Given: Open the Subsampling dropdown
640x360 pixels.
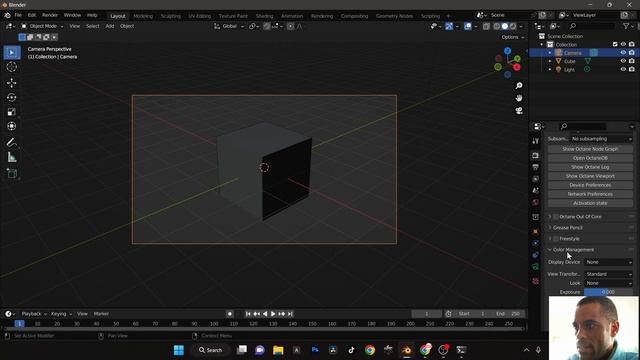Looking at the screenshot, I should (x=602, y=139).
